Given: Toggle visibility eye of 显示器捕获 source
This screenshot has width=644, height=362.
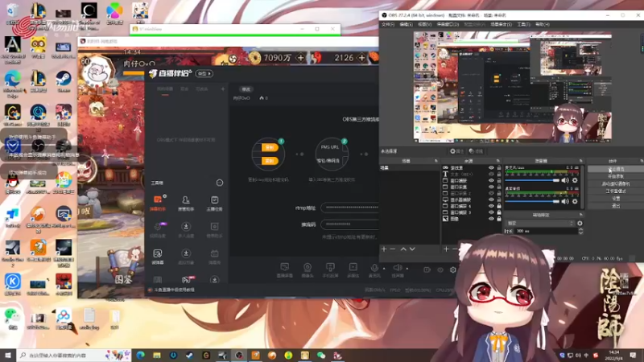Looking at the screenshot, I should pos(491,200).
